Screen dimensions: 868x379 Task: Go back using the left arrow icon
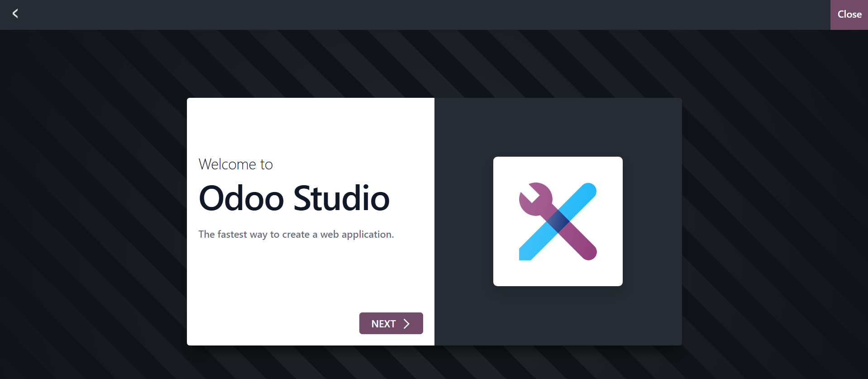point(15,14)
